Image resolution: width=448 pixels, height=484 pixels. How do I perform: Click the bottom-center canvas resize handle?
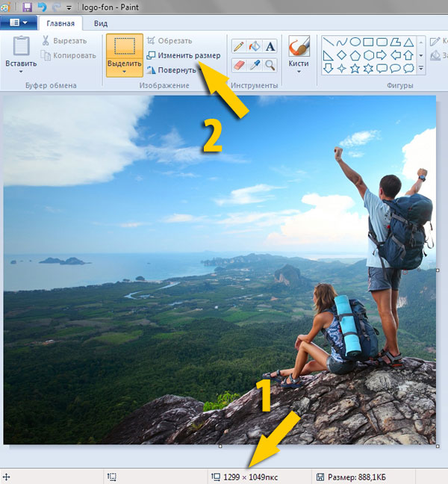(220, 446)
